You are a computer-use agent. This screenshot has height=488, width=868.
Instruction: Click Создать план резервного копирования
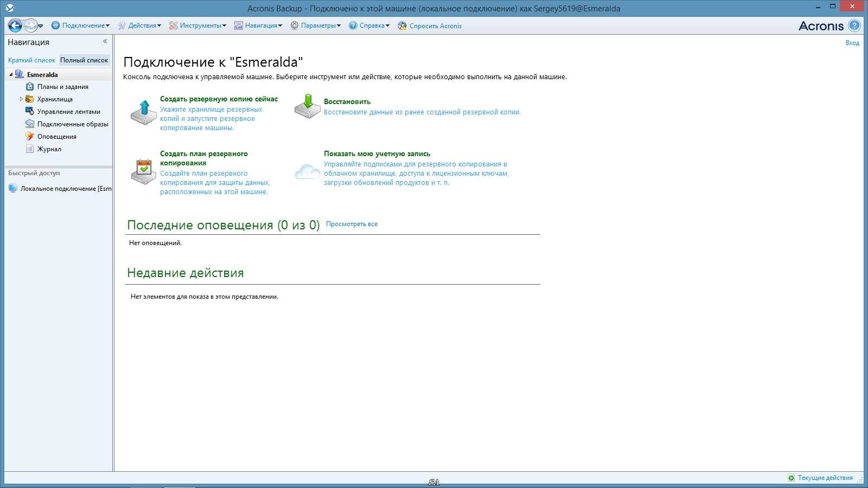coord(204,158)
